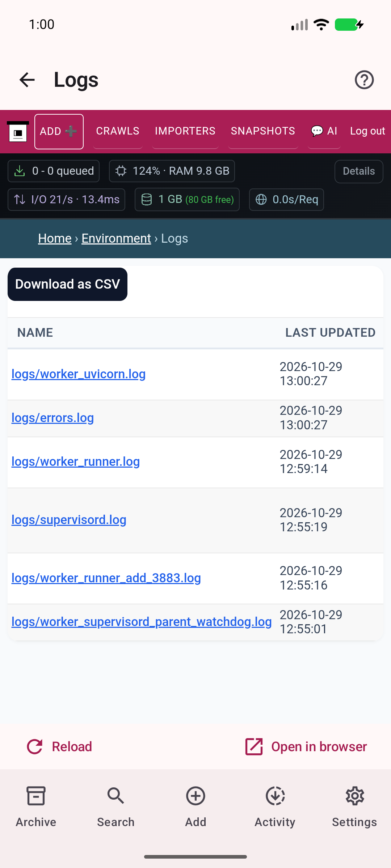
Task: Tap the Logs breadcrumb text
Action: (175, 238)
